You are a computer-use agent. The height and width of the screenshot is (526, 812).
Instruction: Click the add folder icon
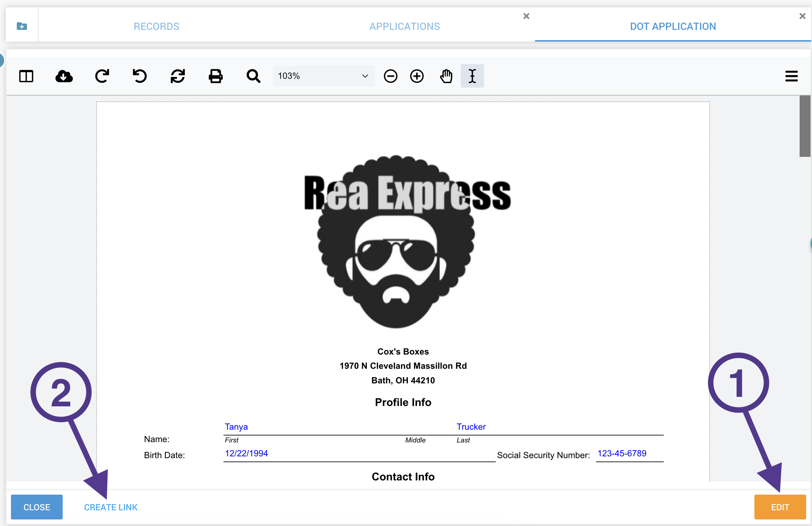22,26
